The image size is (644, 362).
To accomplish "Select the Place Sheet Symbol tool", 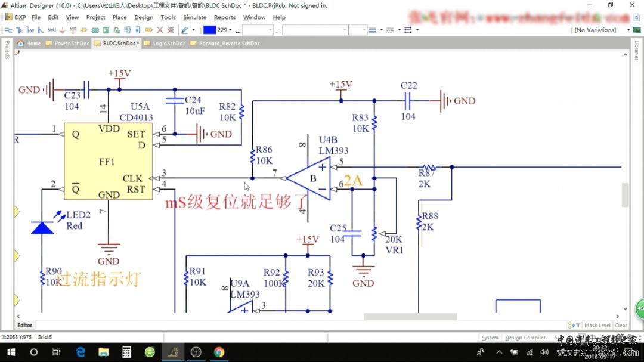I will (95, 30).
